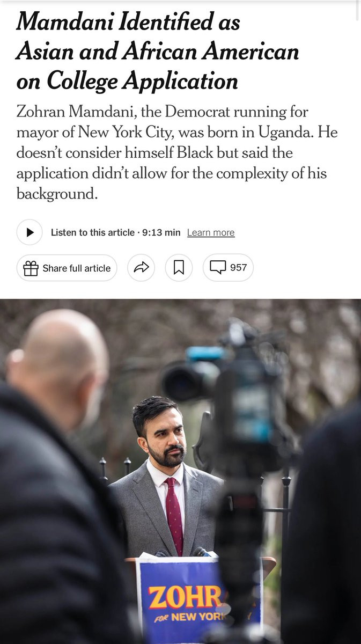Select the Listen to this article text

tap(93, 232)
